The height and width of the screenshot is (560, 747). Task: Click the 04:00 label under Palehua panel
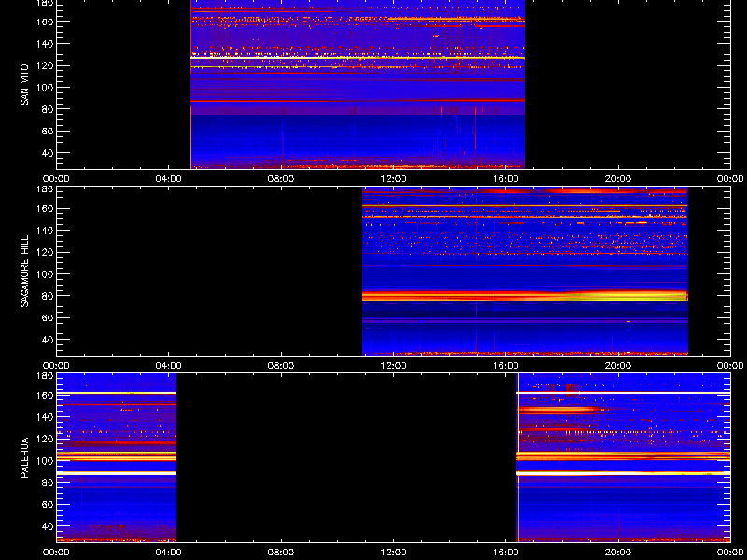[x=169, y=553]
